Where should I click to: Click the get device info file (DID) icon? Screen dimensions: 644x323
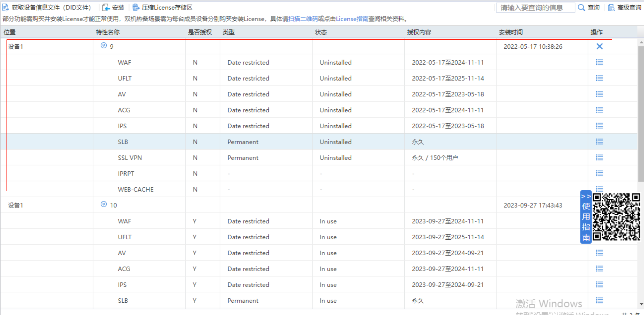(6, 7)
